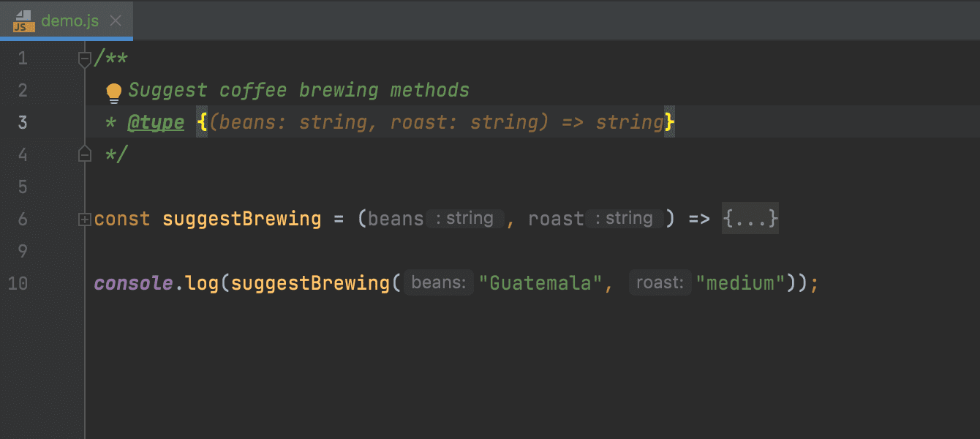Click the 'beans:' parameter hint in call
Image resolution: width=980 pixels, height=439 pixels.
coord(439,283)
